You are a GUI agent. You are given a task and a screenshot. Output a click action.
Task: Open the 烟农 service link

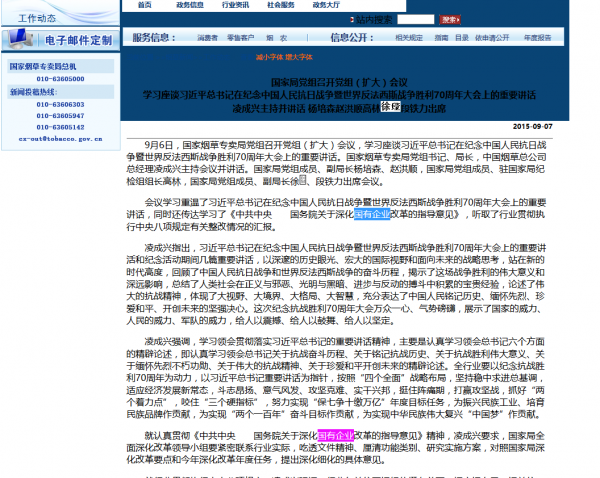click(x=276, y=38)
